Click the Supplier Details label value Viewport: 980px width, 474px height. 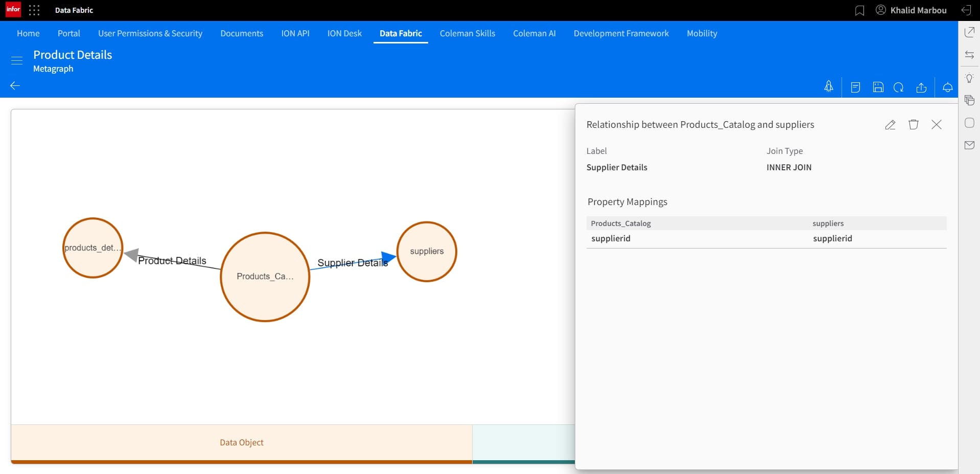click(x=617, y=167)
